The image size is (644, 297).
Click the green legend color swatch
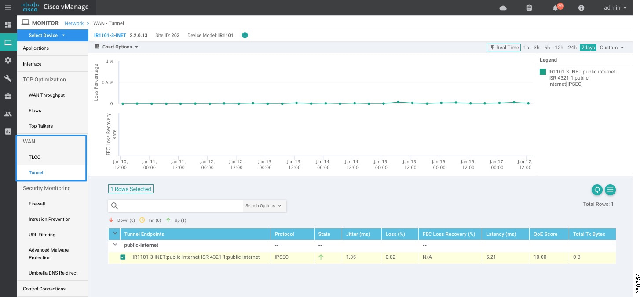click(x=543, y=72)
